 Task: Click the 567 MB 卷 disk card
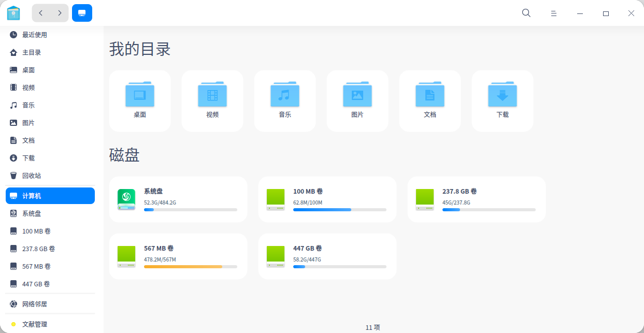point(178,256)
